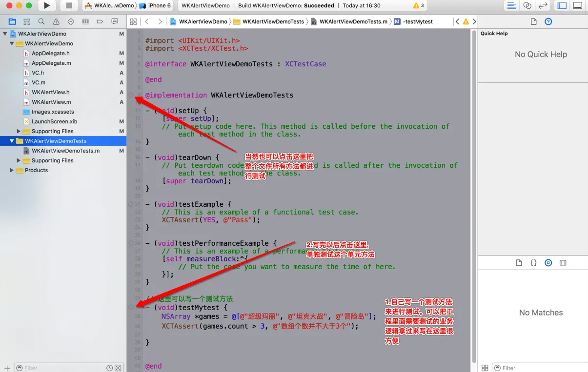Open the Report navigator

tap(115, 21)
